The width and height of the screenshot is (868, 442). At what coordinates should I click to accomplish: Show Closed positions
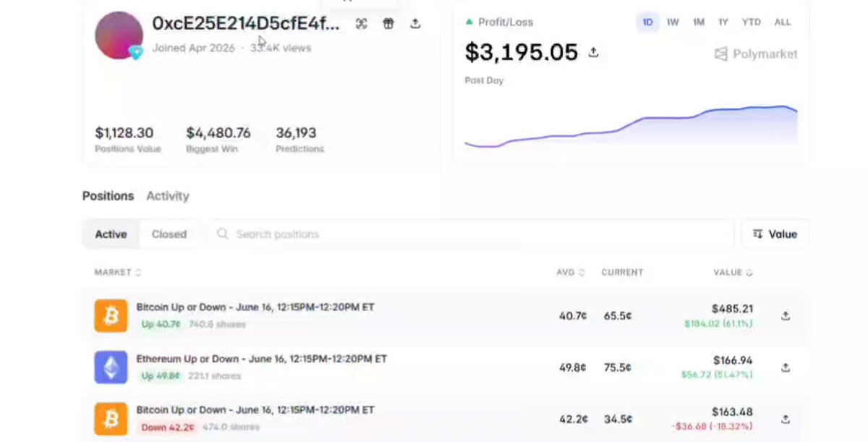(169, 234)
